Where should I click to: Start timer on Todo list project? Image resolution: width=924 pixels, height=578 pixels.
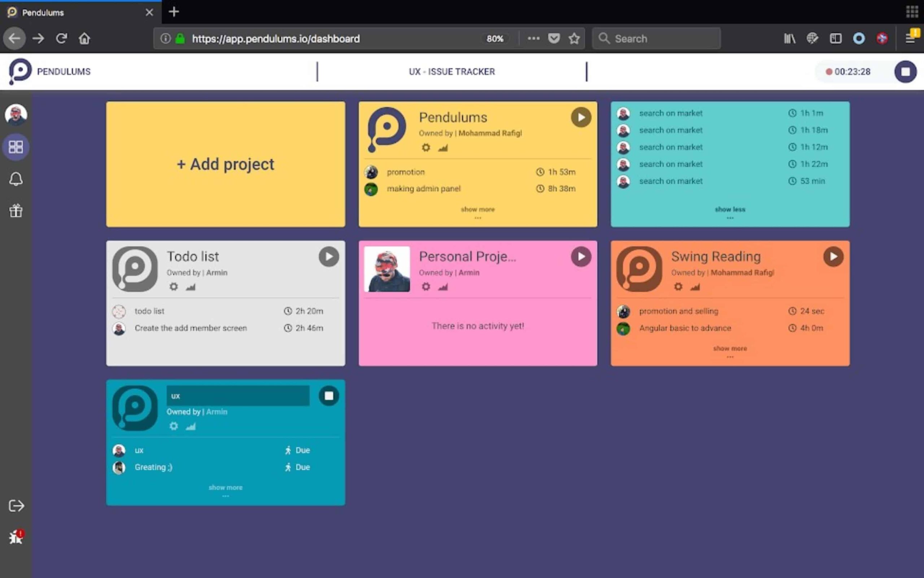(329, 256)
